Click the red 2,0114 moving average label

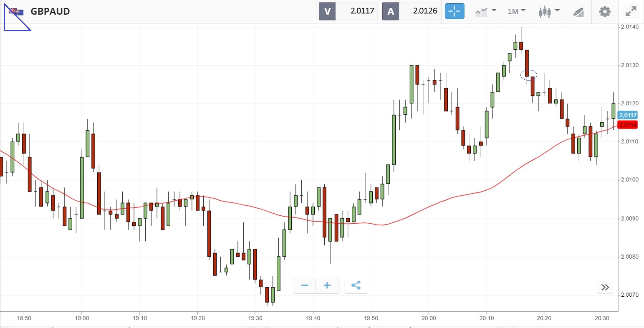(628, 124)
